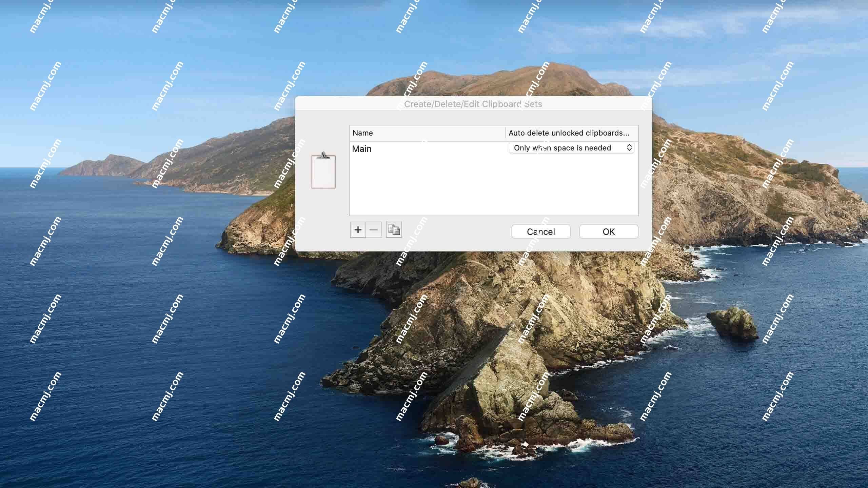Image resolution: width=868 pixels, height=488 pixels.
Task: Click the Duplicate clipboard set icon
Action: pos(393,229)
